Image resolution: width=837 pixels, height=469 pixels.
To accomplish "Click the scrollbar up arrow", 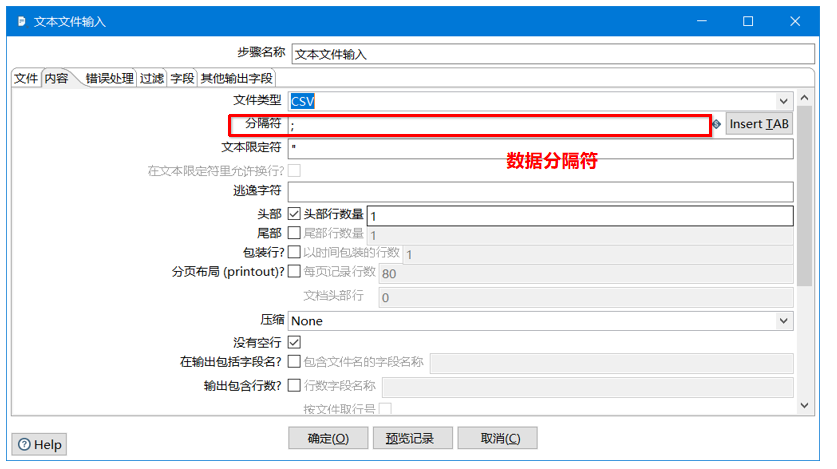I will click(x=804, y=98).
